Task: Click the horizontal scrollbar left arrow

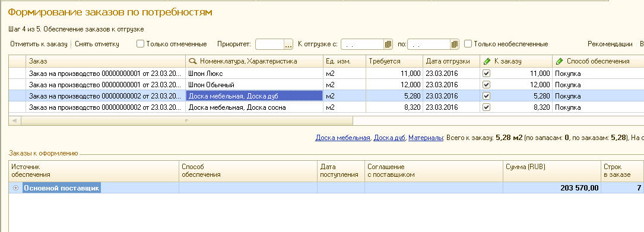Action: click(x=14, y=120)
